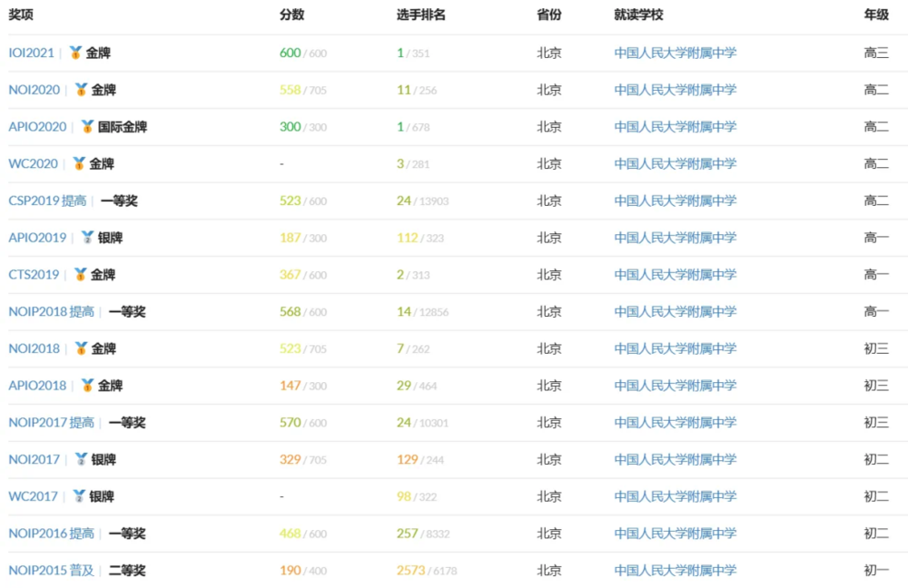The image size is (908, 588).
Task: Click the silver medal icon beside NOI2017
Action: tap(81, 460)
